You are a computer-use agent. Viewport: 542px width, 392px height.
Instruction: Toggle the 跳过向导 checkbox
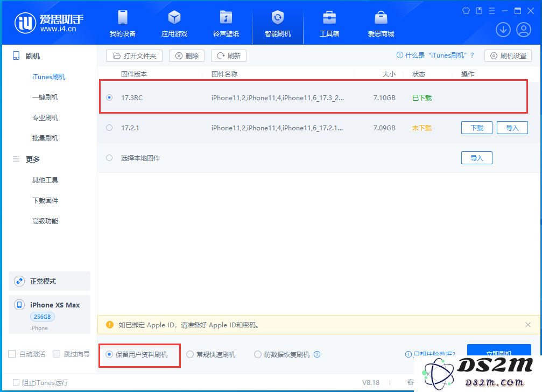(x=57, y=354)
